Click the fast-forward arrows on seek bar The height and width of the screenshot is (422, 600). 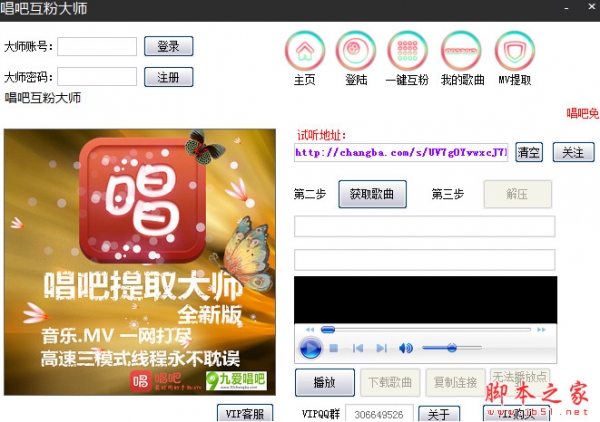click(x=541, y=330)
